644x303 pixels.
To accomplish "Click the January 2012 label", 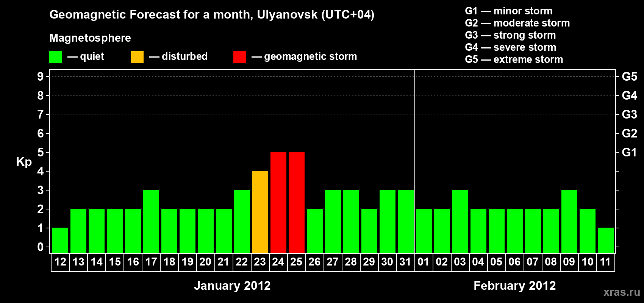I will pyautogui.click(x=232, y=286).
